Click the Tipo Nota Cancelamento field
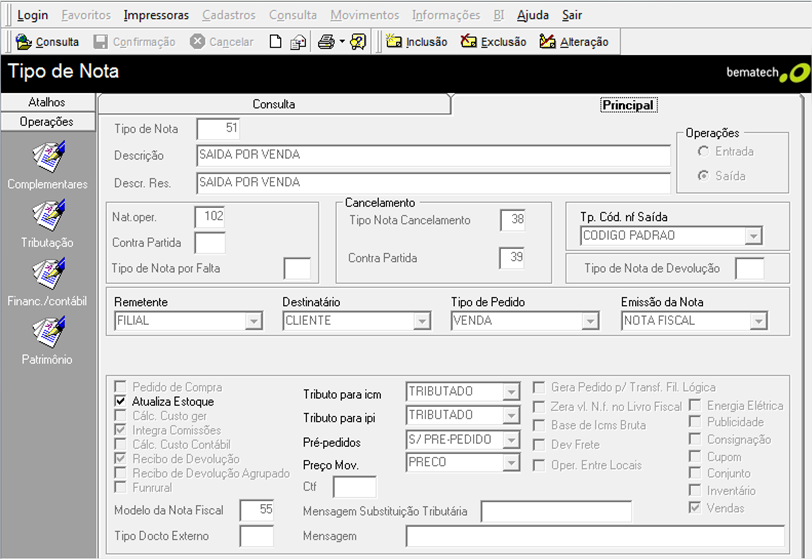 [x=513, y=220]
